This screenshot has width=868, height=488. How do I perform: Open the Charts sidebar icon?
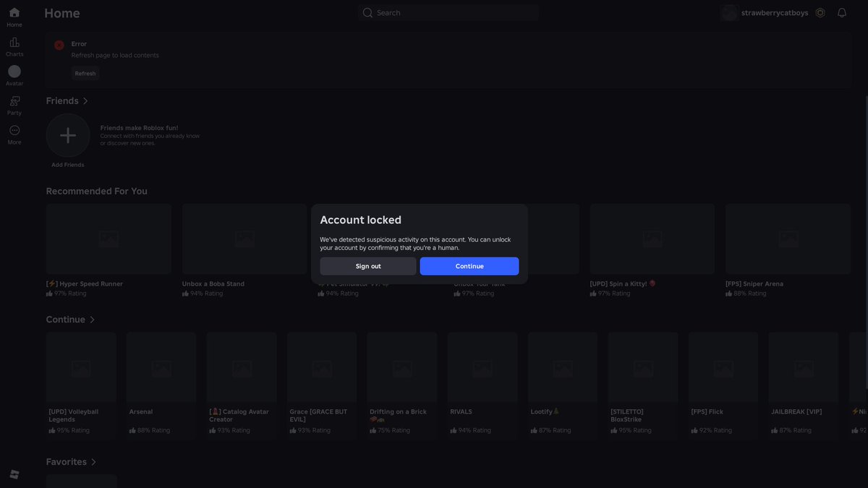[x=14, y=42]
